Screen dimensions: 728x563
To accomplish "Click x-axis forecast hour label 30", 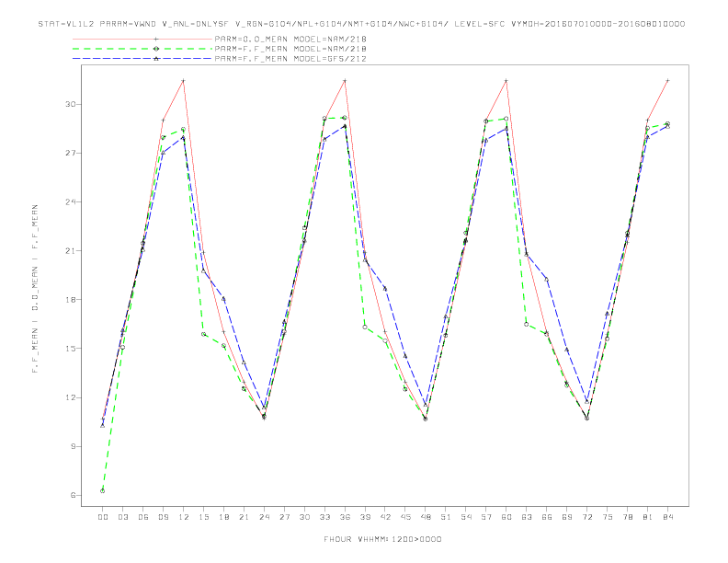I will click(x=304, y=517).
